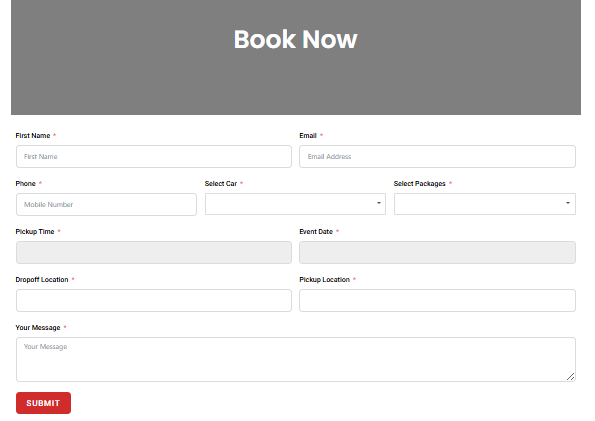Click the Your Message text area
The height and width of the screenshot is (421, 595).
click(x=296, y=360)
